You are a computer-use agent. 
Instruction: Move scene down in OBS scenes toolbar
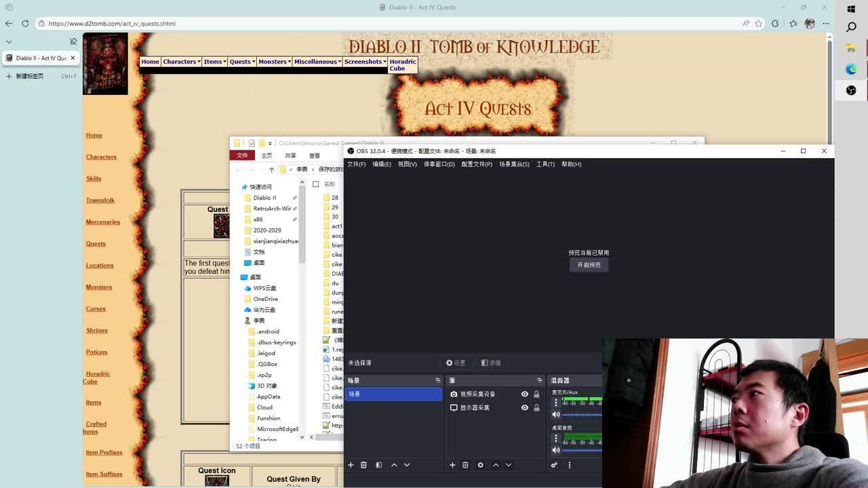(407, 465)
